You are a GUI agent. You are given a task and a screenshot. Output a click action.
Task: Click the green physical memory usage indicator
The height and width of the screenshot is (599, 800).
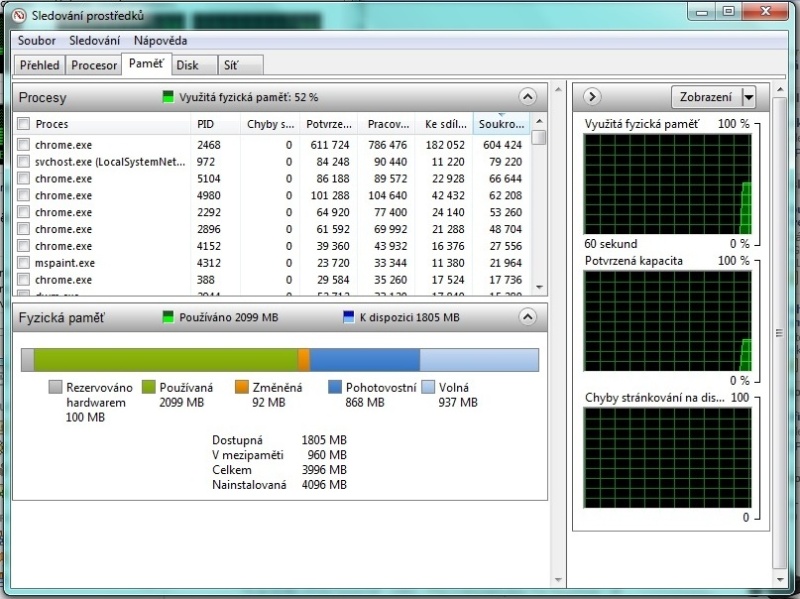168,97
